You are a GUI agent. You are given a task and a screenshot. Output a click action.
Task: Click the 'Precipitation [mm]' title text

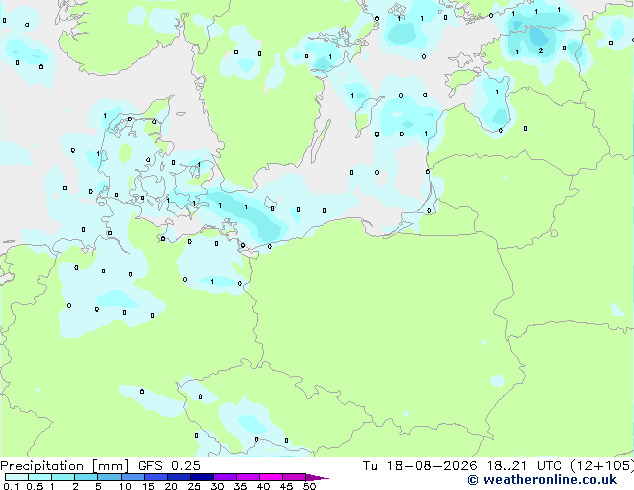click(x=65, y=466)
